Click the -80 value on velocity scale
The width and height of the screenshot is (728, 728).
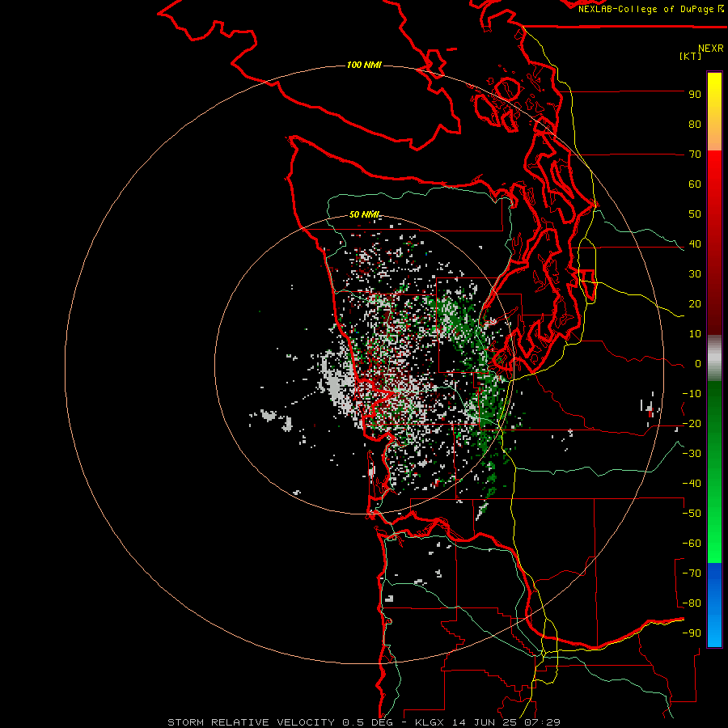point(692,603)
